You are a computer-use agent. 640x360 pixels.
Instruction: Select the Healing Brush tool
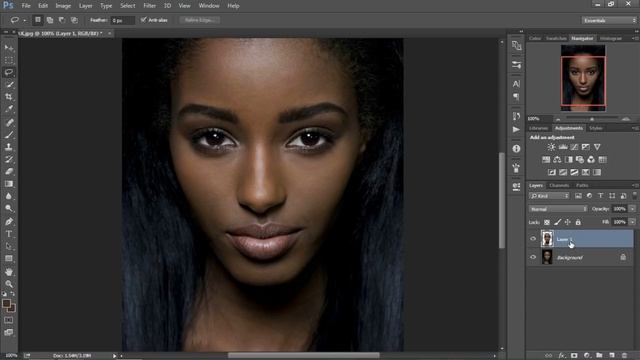click(9, 122)
